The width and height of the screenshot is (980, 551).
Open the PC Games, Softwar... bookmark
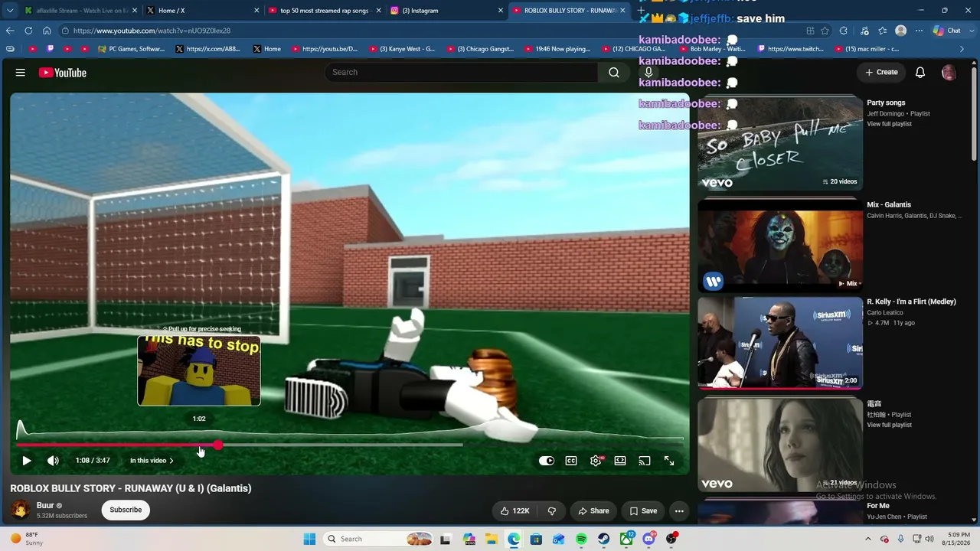point(131,49)
